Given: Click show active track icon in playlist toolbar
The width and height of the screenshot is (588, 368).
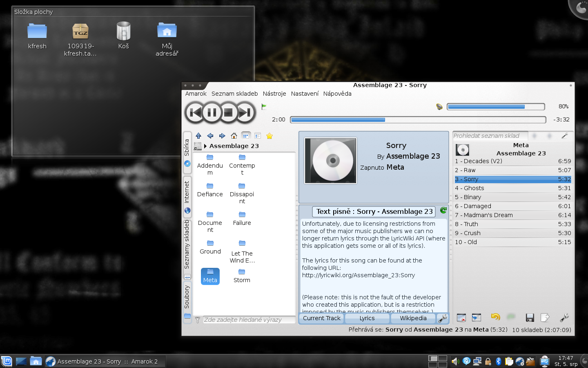Looking at the screenshot, I should coord(477,317).
